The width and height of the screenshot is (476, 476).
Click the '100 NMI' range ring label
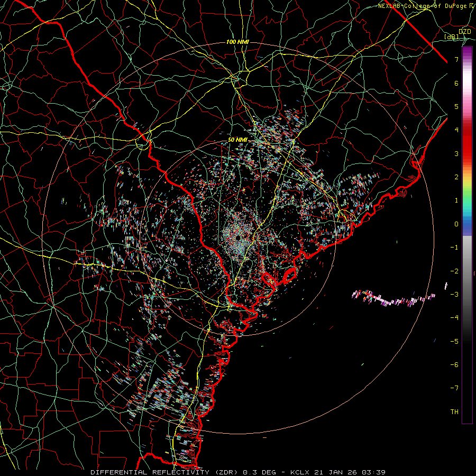[237, 42]
